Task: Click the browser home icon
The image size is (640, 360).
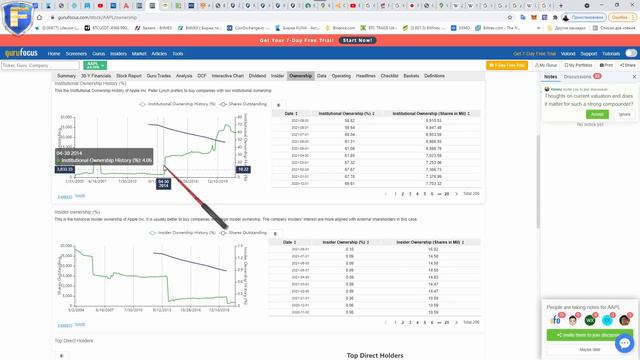Action: [x=39, y=18]
